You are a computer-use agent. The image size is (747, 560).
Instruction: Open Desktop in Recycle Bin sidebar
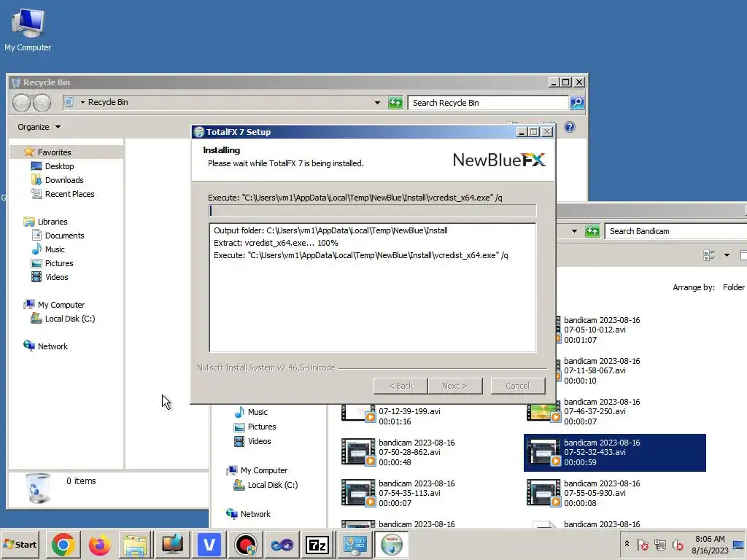(59, 166)
